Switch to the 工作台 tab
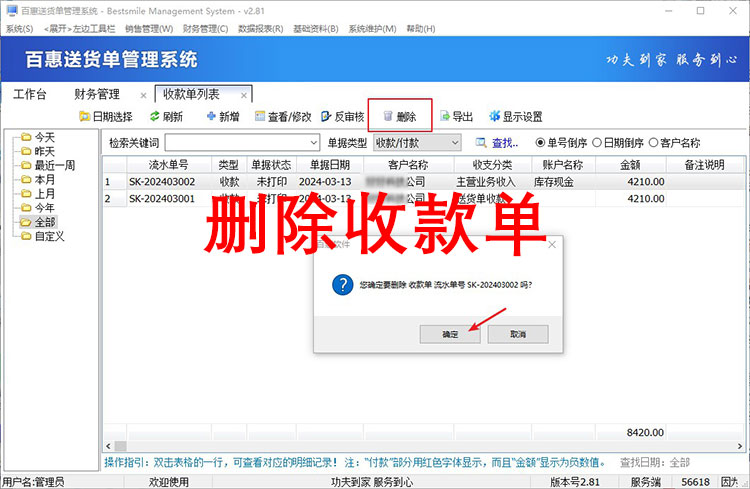Viewport: 750px width, 489px height. tap(30, 94)
